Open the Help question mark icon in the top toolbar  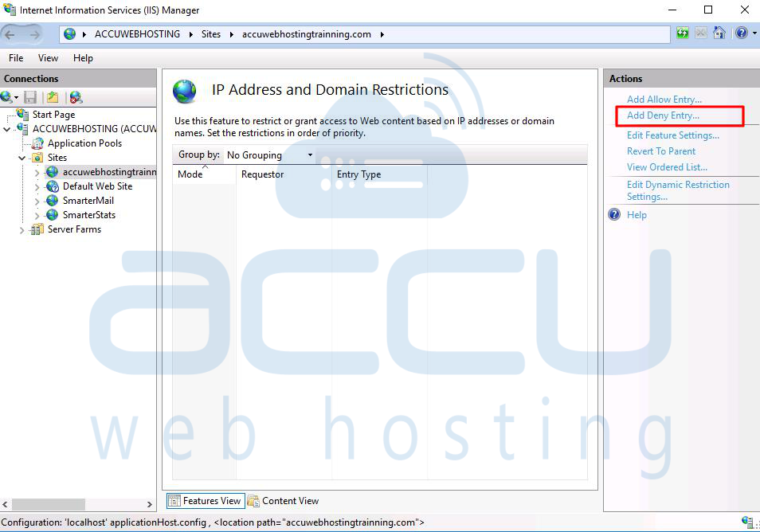pyautogui.click(x=742, y=33)
